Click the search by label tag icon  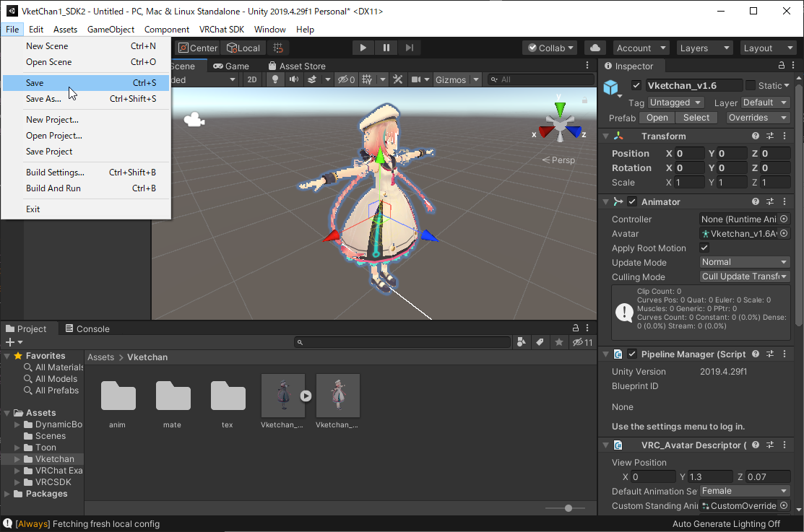(539, 342)
